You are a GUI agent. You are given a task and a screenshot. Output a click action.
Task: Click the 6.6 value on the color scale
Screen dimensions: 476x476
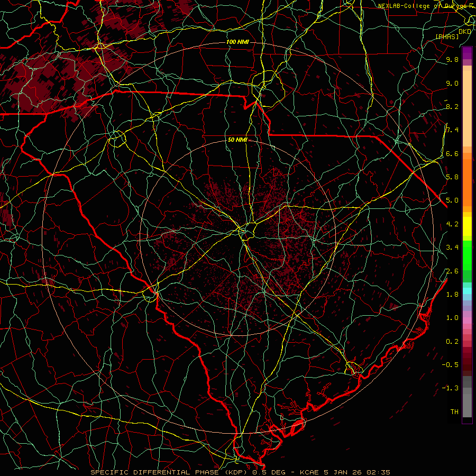(x=452, y=153)
